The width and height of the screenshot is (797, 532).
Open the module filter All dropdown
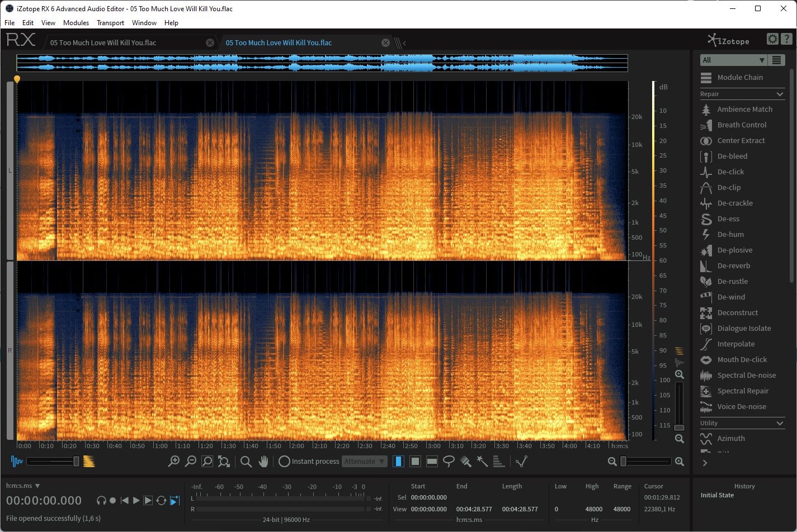coord(733,60)
